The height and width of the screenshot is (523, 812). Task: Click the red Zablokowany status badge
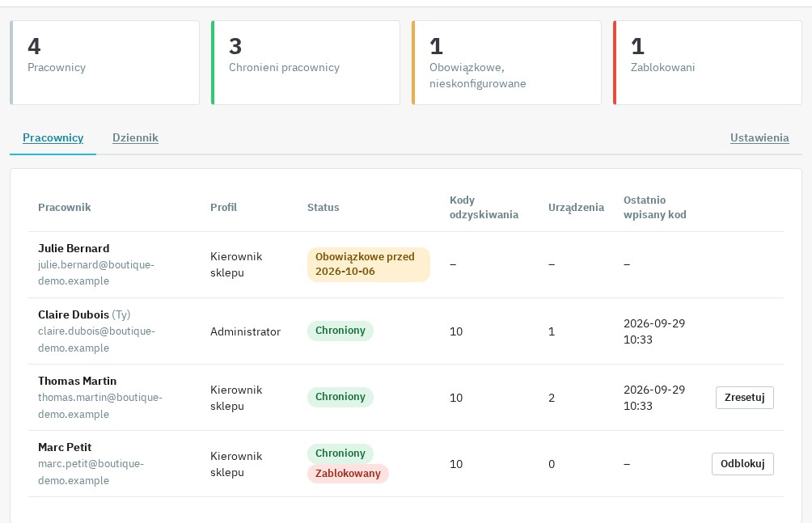348,474
